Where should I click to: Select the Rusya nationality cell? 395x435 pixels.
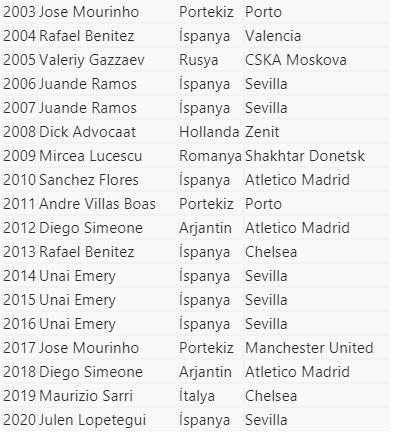click(x=199, y=60)
